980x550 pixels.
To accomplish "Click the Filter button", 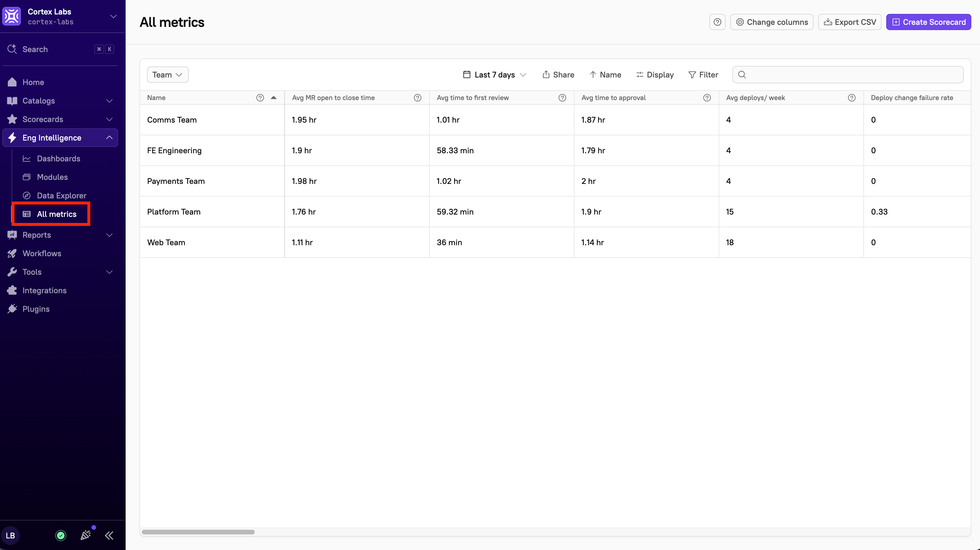I will coord(703,75).
